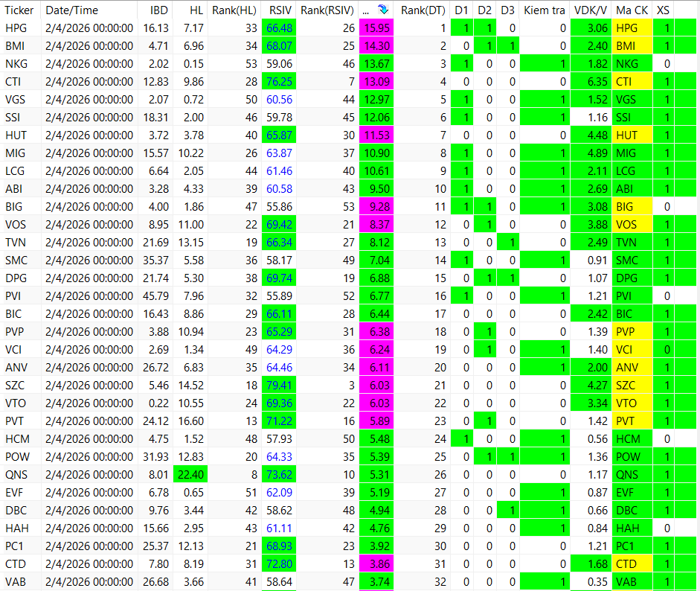Select BMI in the Ticker column
Screen dimensions: 700x591
pos(15,46)
